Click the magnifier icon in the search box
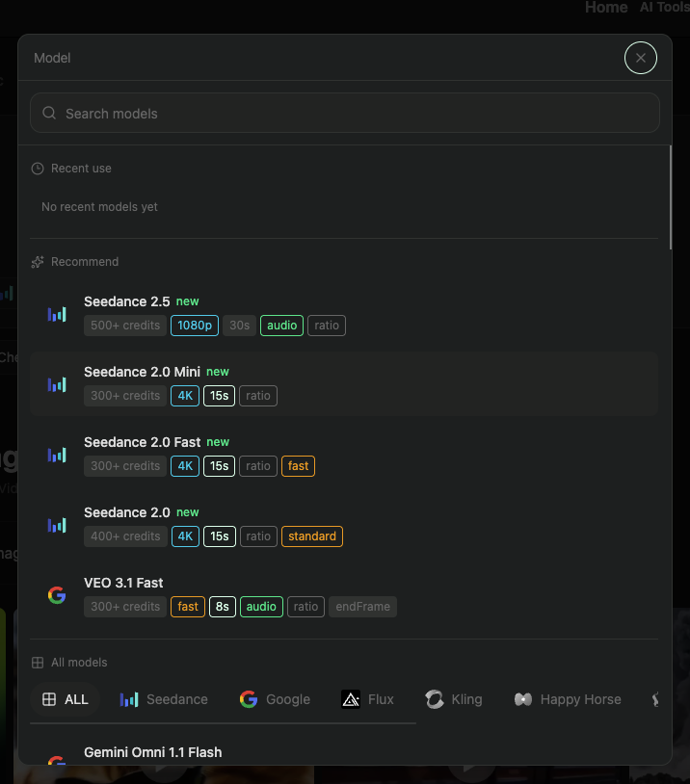 coord(49,113)
